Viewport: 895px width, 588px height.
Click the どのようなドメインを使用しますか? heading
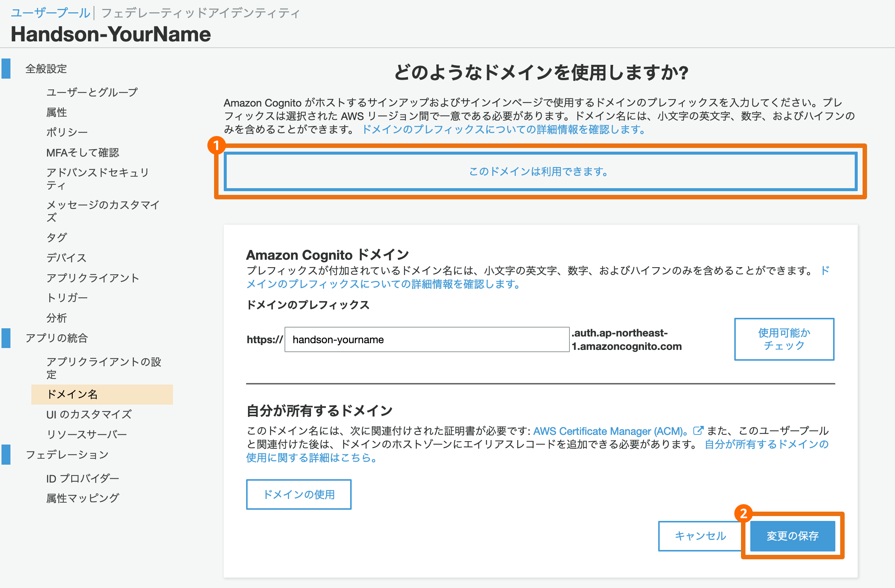pyautogui.click(x=541, y=72)
